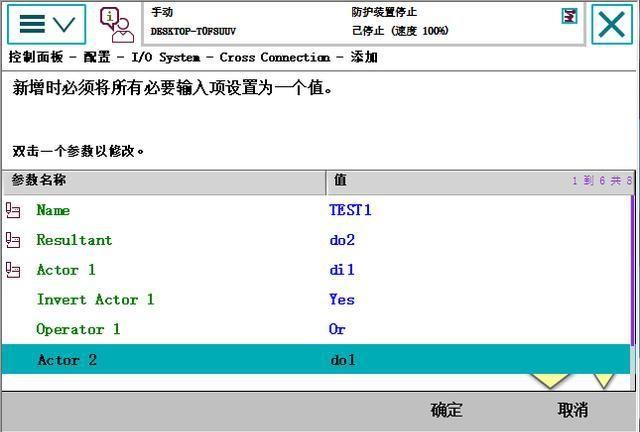Image resolution: width=640 pixels, height=432 pixels.
Task: Open the main ABB menu button
Action: click(46, 24)
